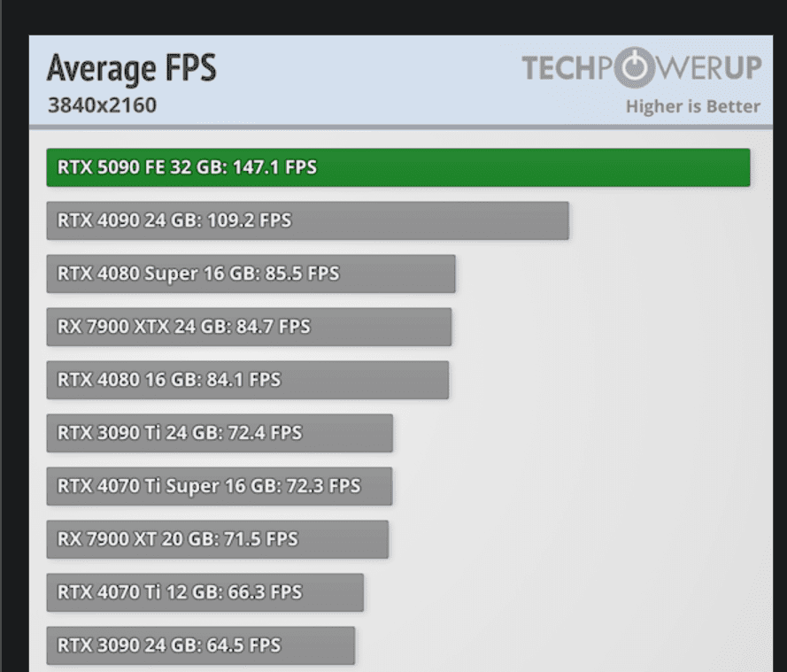Click the RTX 4070 Ti 12 GB bar

pos(204,592)
